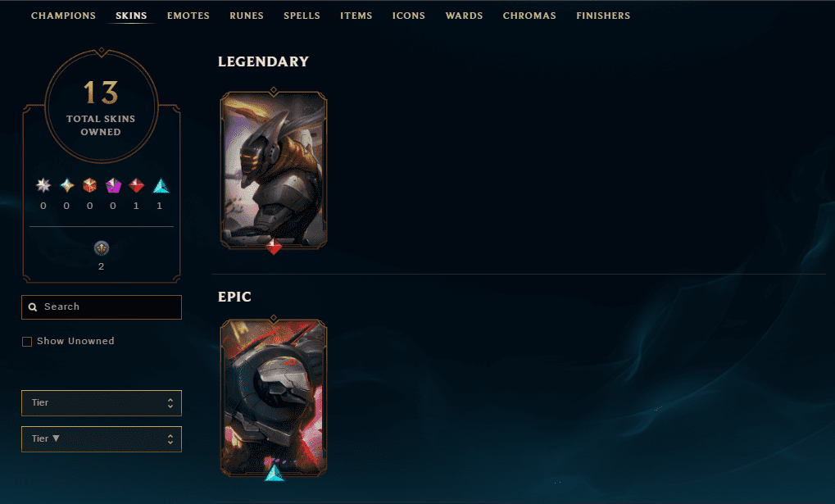Switch to the Champions tab

click(x=63, y=16)
